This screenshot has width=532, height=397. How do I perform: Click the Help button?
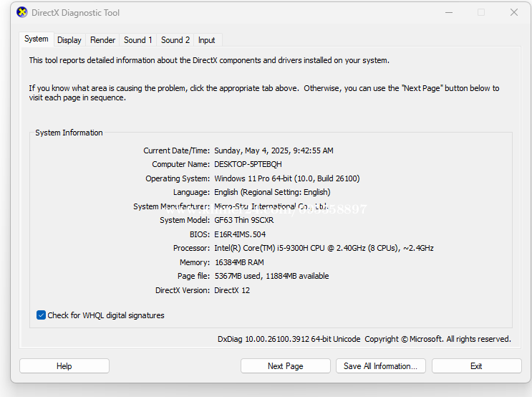coord(64,366)
